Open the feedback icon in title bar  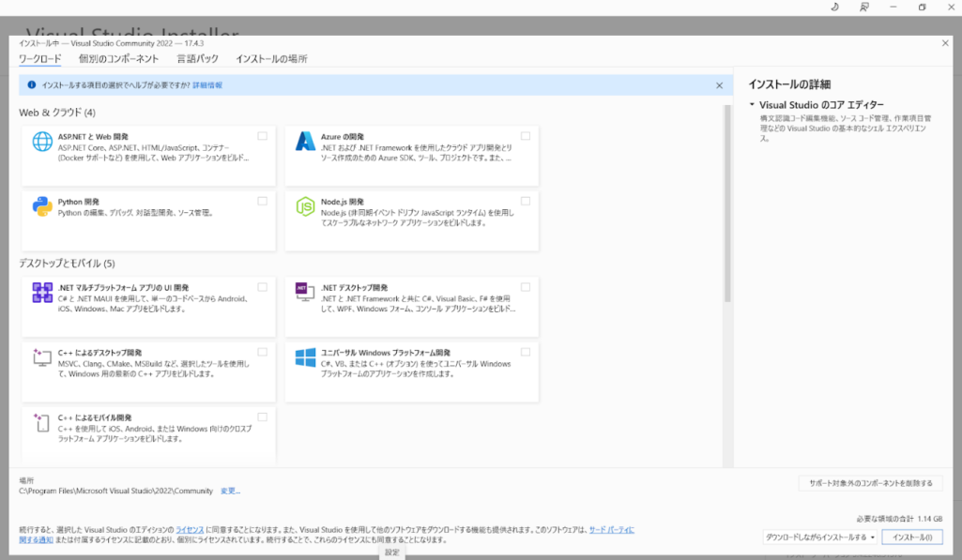pos(863,8)
